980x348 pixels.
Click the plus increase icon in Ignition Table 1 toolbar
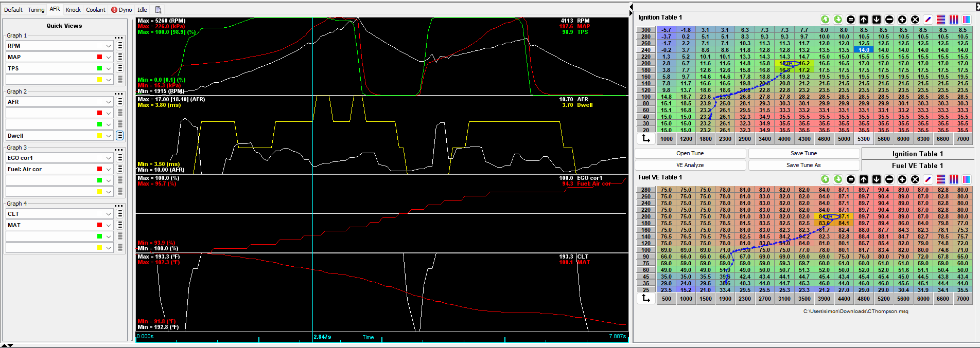tap(902, 20)
